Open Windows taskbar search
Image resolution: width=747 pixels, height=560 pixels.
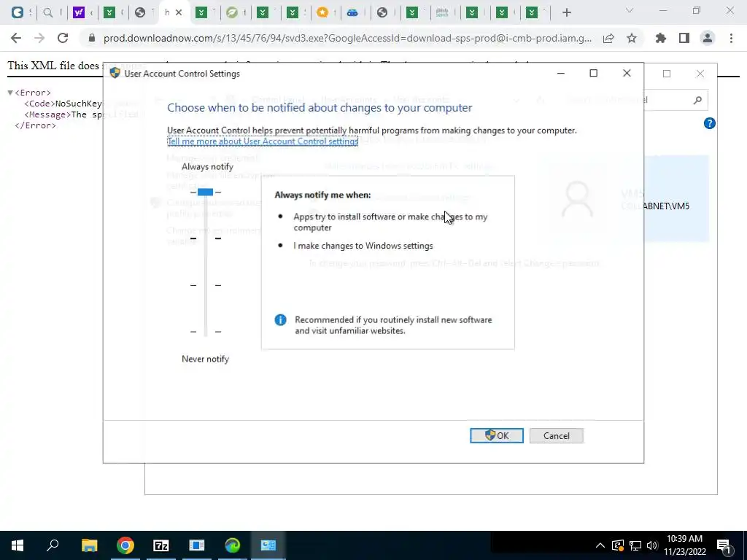(x=53, y=545)
